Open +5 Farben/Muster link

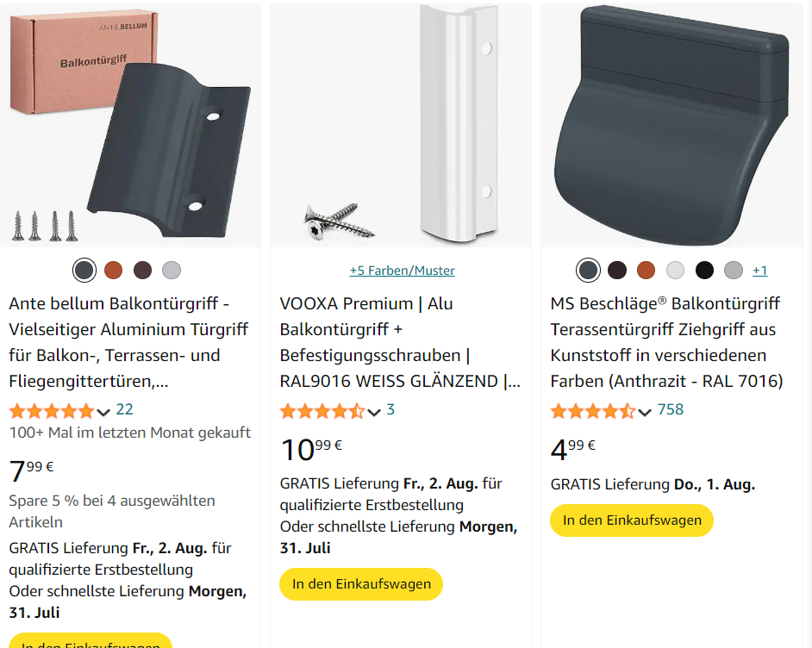pyautogui.click(x=402, y=271)
